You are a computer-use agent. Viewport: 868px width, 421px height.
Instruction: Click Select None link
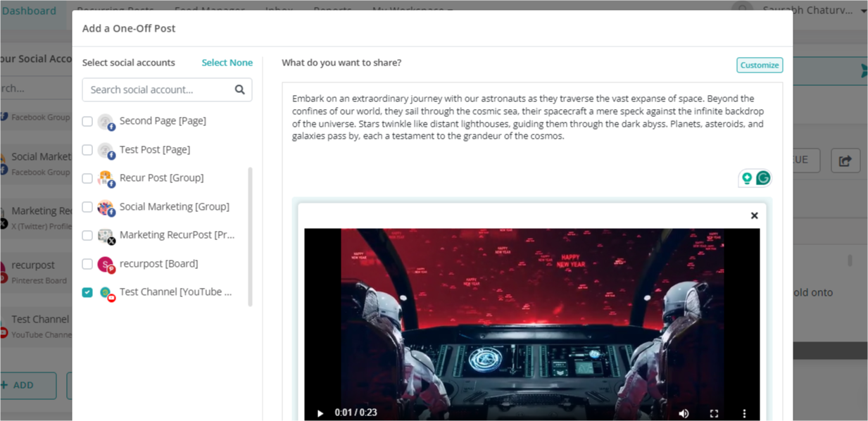pos(227,63)
